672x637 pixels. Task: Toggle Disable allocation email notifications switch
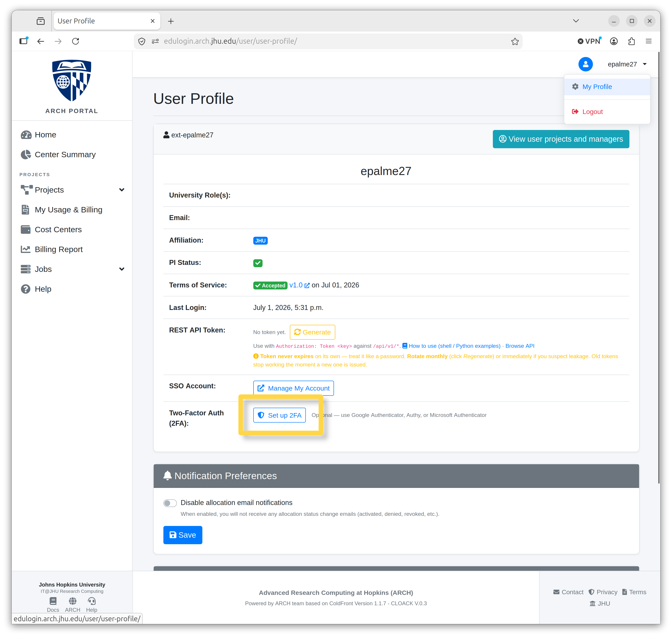pos(170,503)
